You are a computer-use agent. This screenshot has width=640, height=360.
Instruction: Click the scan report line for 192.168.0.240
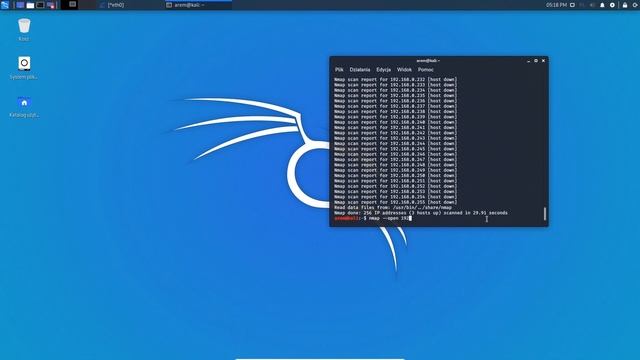(x=395, y=122)
